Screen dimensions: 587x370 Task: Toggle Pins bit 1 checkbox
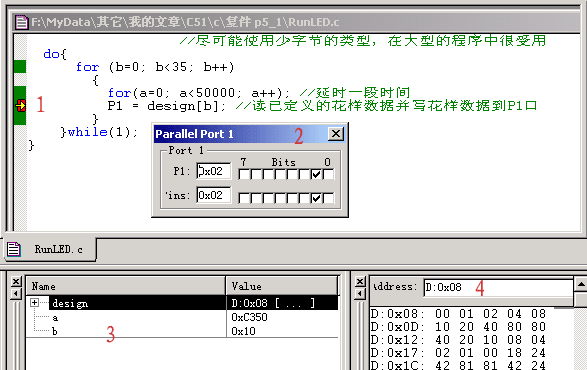[316, 198]
